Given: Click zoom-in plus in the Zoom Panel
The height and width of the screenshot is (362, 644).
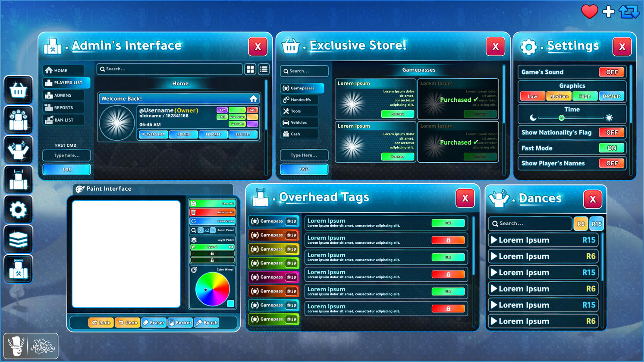Looking at the screenshot, I should (x=201, y=230).
